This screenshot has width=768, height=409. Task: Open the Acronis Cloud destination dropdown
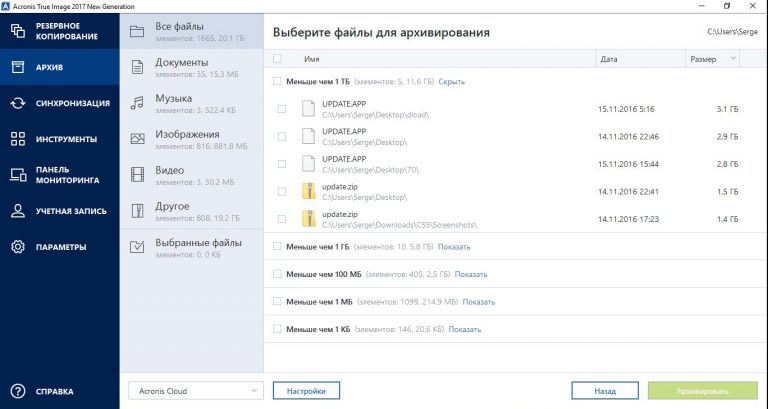(x=196, y=390)
